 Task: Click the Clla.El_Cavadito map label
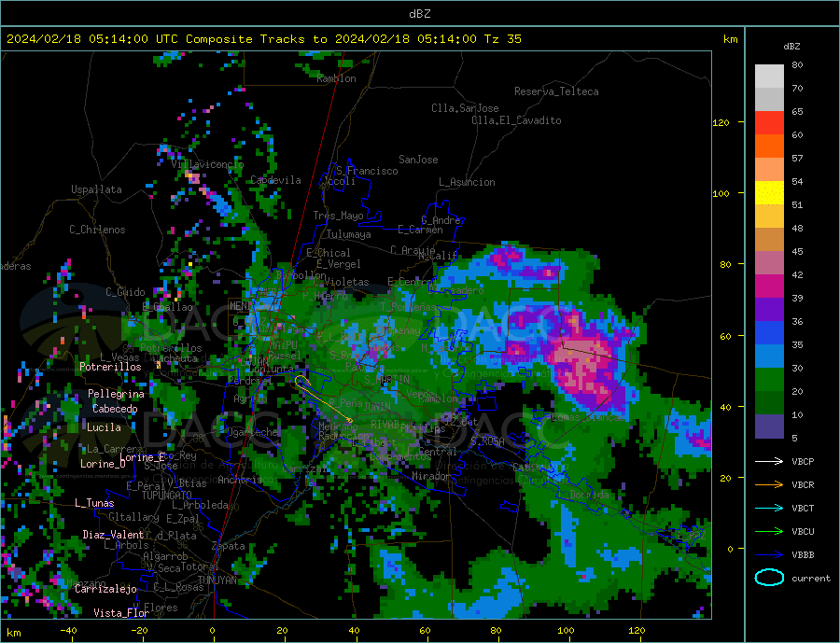tap(516, 120)
